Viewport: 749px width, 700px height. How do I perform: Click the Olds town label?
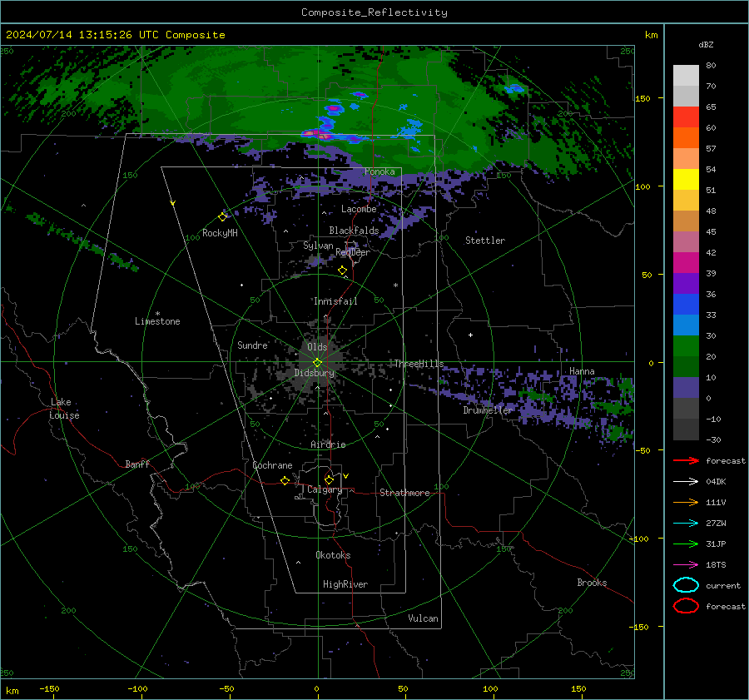click(x=317, y=347)
